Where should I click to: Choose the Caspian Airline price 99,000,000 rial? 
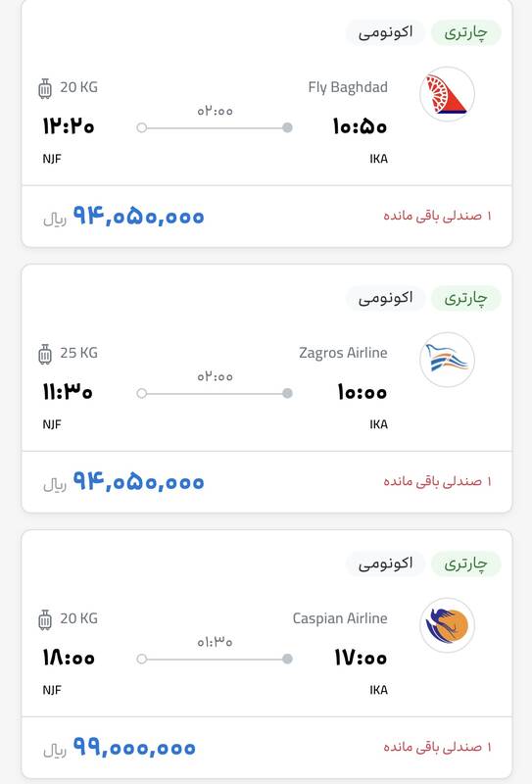coord(119,748)
